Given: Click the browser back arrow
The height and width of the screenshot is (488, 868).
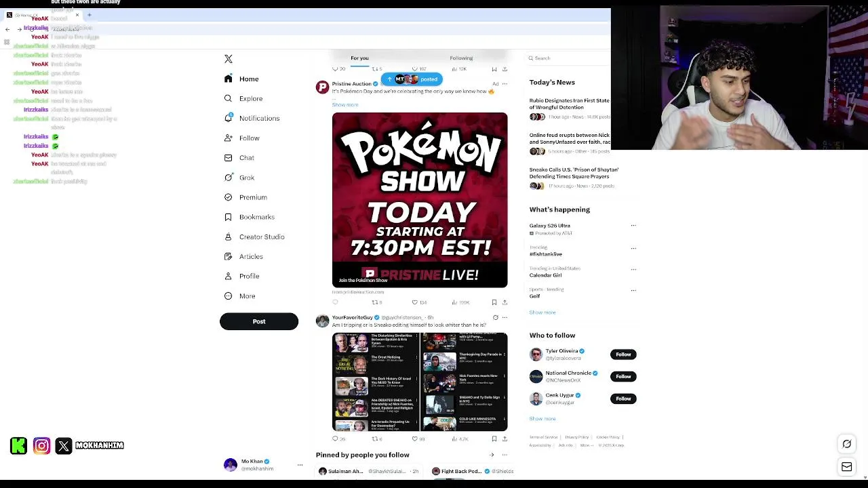Looking at the screenshot, I should pos(7,29).
